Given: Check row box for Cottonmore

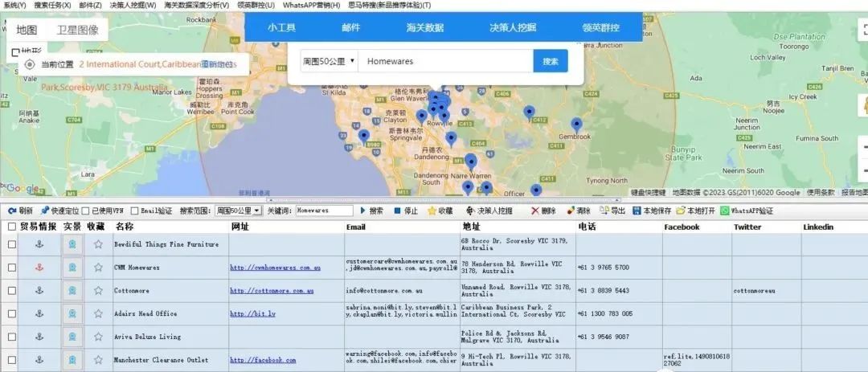Looking at the screenshot, I should [12, 290].
